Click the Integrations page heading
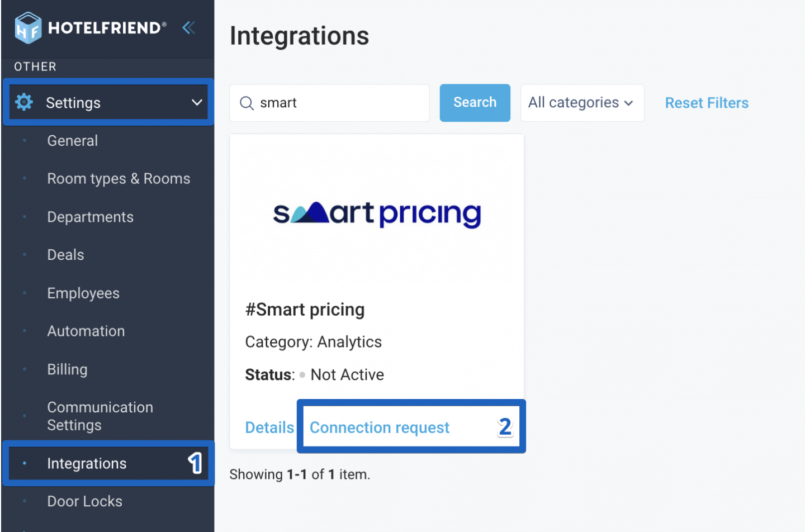805x532 pixels. point(300,36)
